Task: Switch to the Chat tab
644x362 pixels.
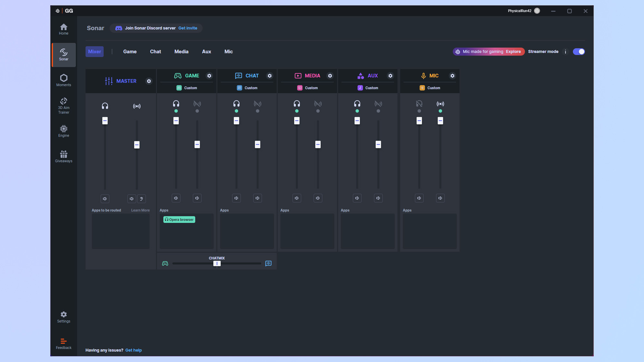Action: tap(155, 52)
